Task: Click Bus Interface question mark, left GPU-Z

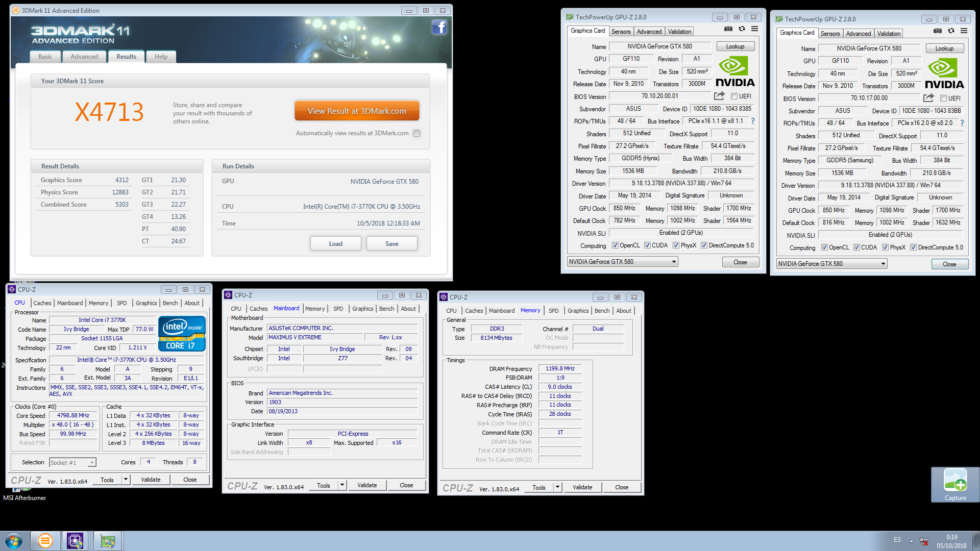Action: pos(753,121)
